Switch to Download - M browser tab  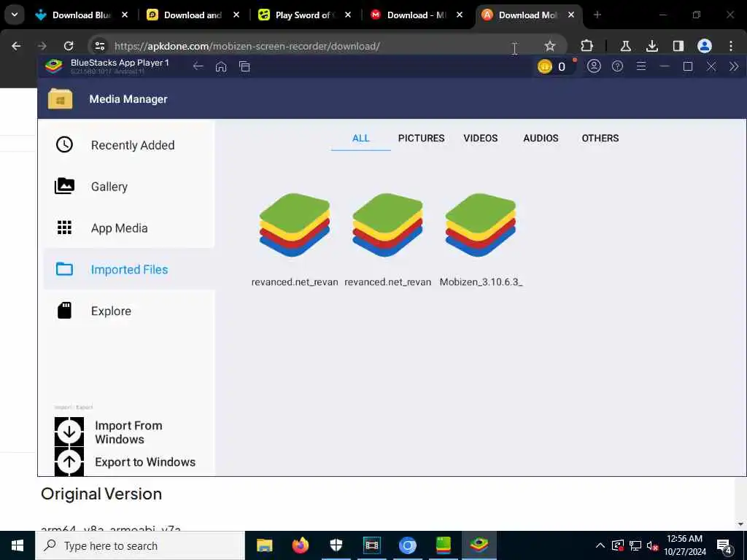(416, 15)
